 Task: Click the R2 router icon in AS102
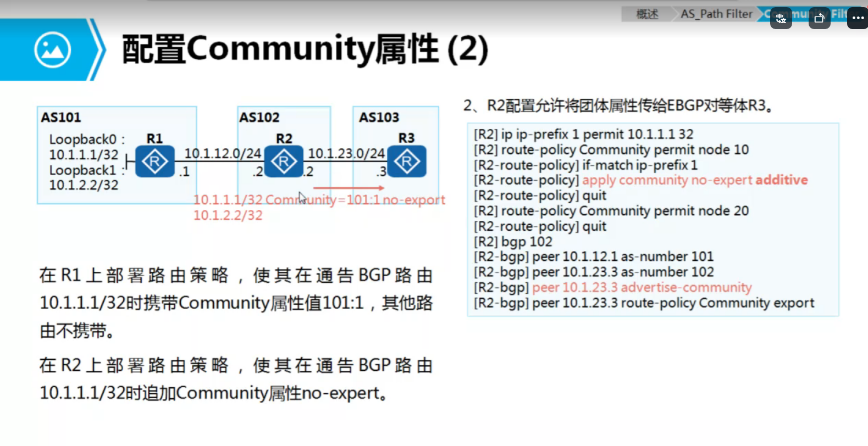tap(284, 161)
